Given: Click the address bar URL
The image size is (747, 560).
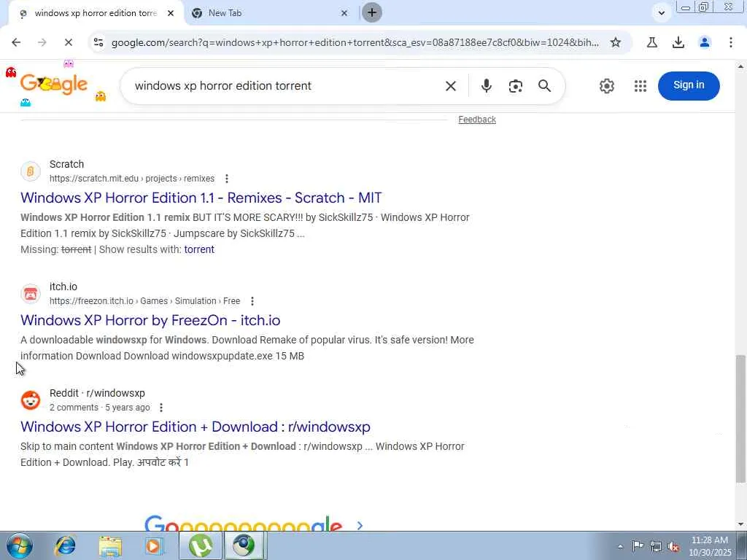Looking at the screenshot, I should pyautogui.click(x=355, y=42).
